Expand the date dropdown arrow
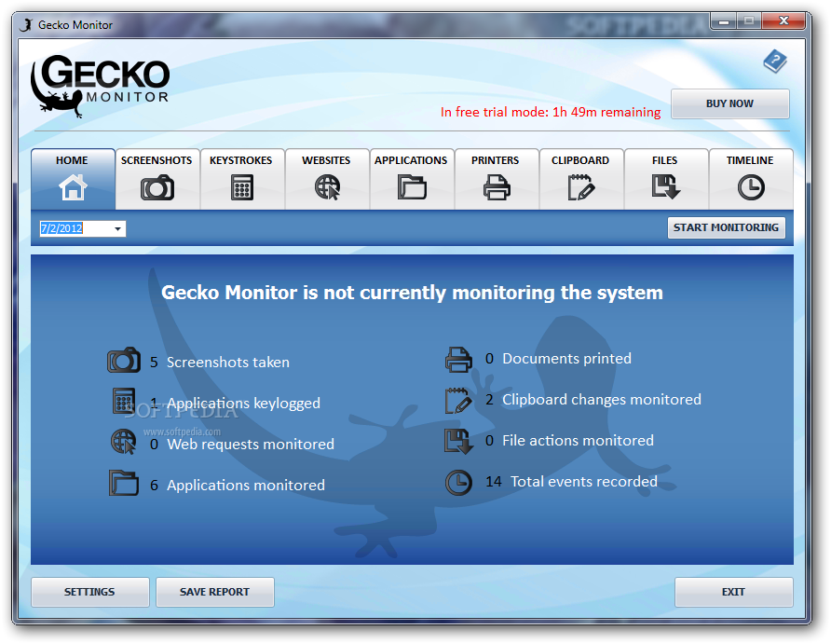The height and width of the screenshot is (644, 831). [x=117, y=229]
